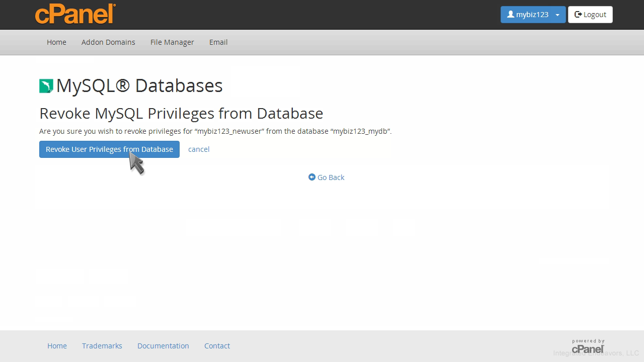
Task: Click the MySQL Databases page heading
Action: pos(139,85)
